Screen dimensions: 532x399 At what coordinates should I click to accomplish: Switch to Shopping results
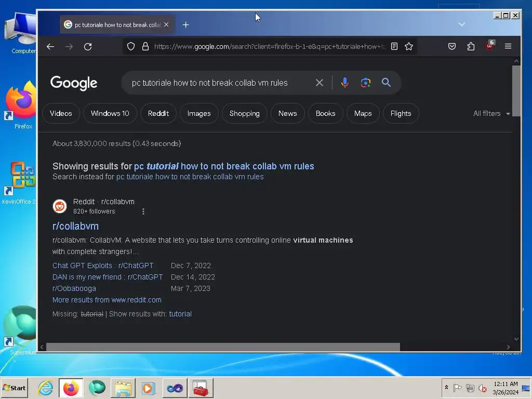click(245, 113)
